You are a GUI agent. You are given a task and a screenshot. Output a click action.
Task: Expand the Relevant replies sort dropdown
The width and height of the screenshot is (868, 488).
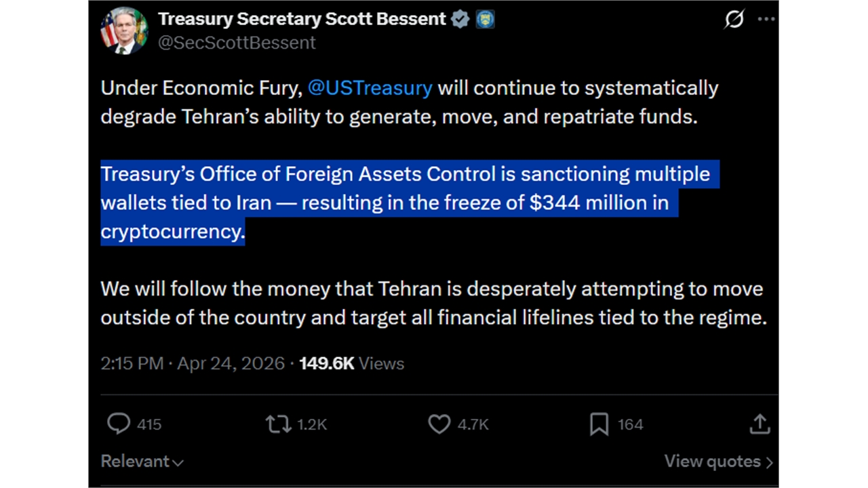tap(142, 462)
